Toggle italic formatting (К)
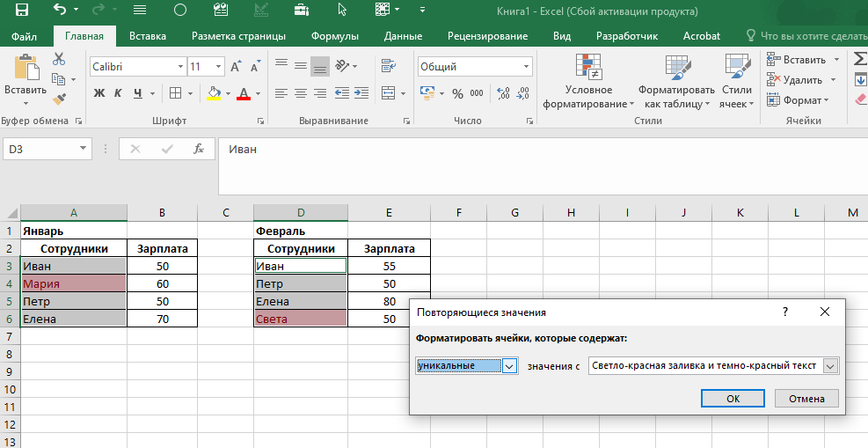 click(x=119, y=93)
